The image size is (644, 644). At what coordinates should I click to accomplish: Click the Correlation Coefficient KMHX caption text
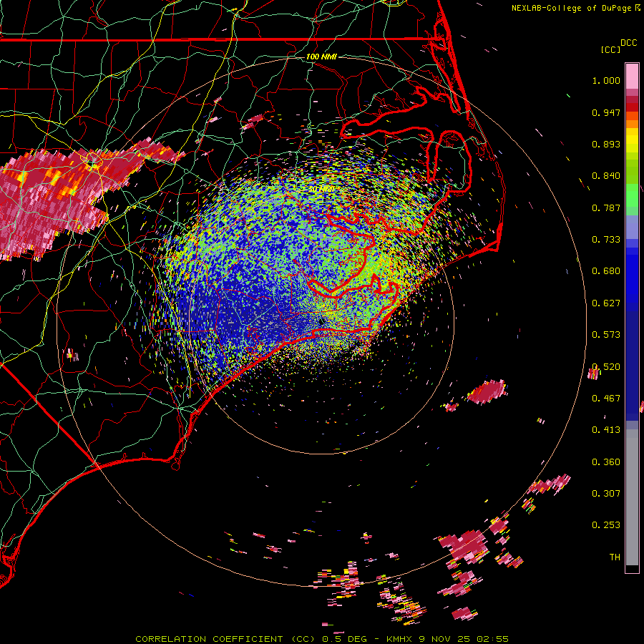[322, 639]
